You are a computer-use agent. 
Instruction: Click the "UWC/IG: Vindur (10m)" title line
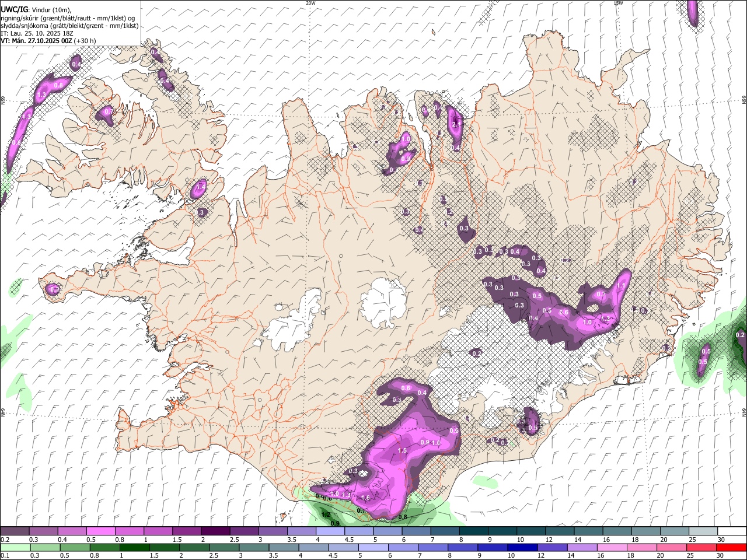[35, 10]
